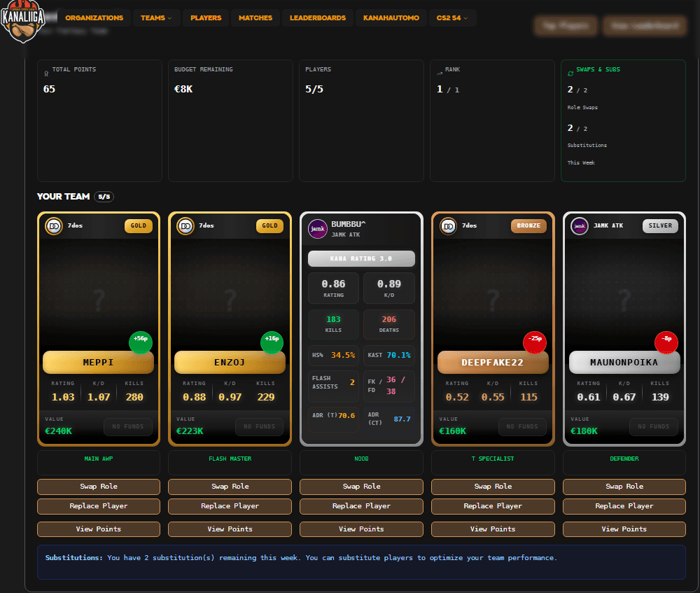700x593 pixels.
Task: Click the +16p points badge on Enzoj
Action: pos(272,342)
